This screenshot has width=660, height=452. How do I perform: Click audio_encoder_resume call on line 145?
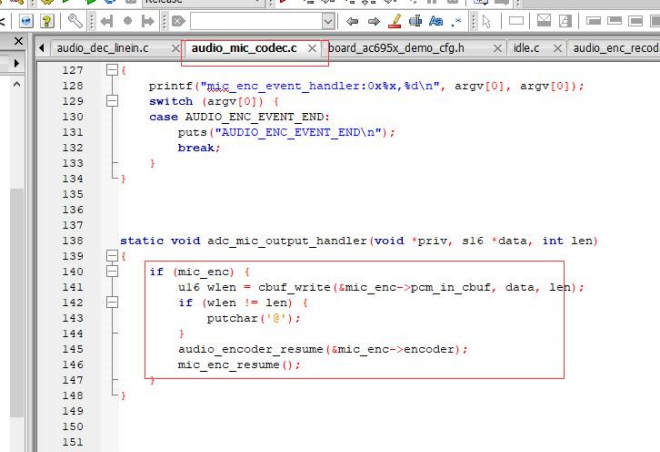pyautogui.click(x=323, y=350)
